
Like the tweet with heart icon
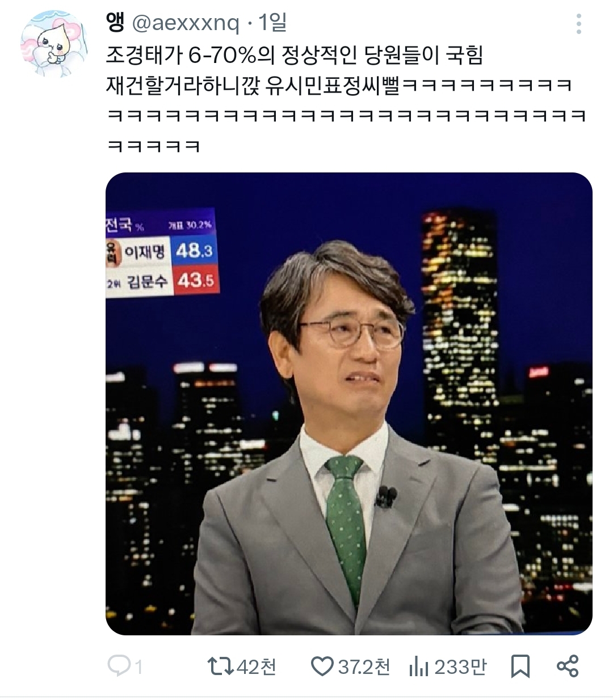(323, 667)
